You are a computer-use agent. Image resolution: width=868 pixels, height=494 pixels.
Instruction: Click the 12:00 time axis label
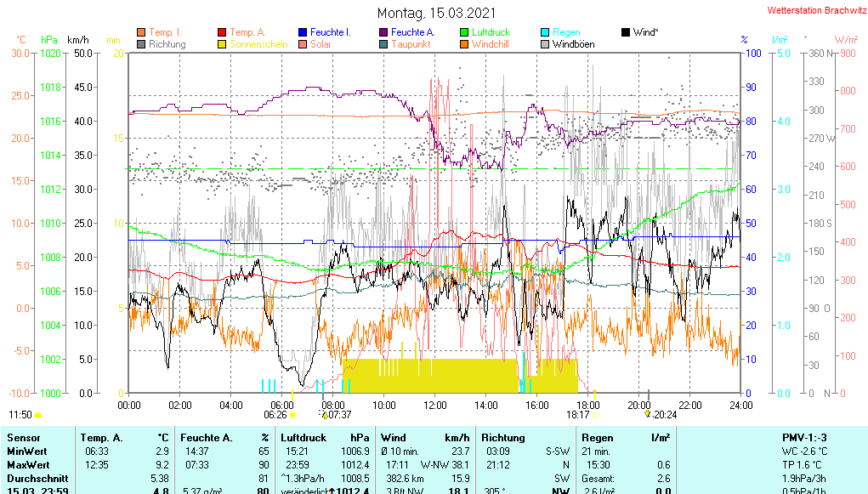434,405
